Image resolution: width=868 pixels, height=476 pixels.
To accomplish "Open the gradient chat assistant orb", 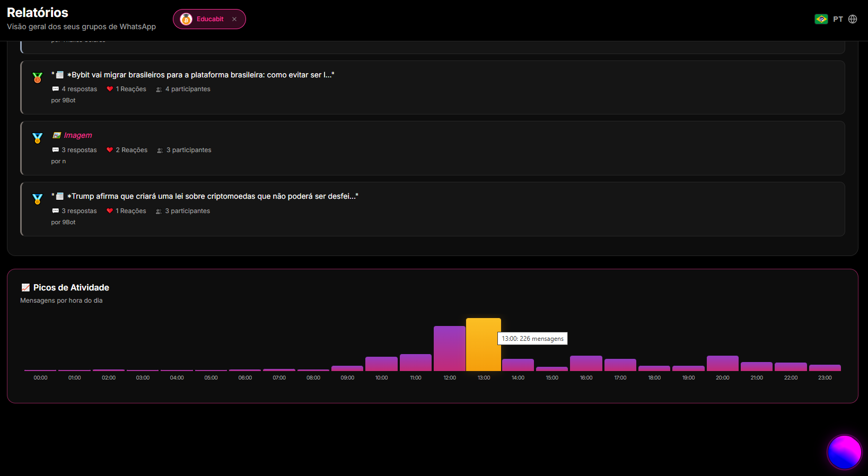I will coord(845,452).
